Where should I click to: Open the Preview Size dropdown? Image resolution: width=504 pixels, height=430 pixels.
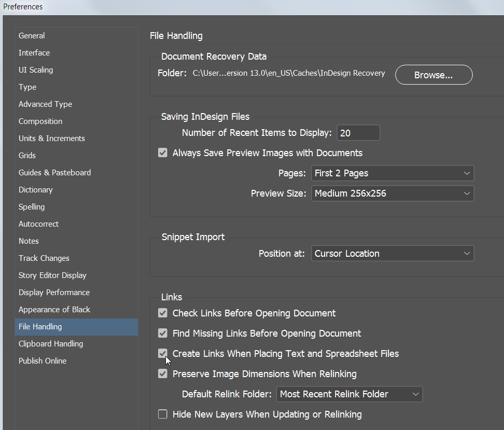coord(393,193)
